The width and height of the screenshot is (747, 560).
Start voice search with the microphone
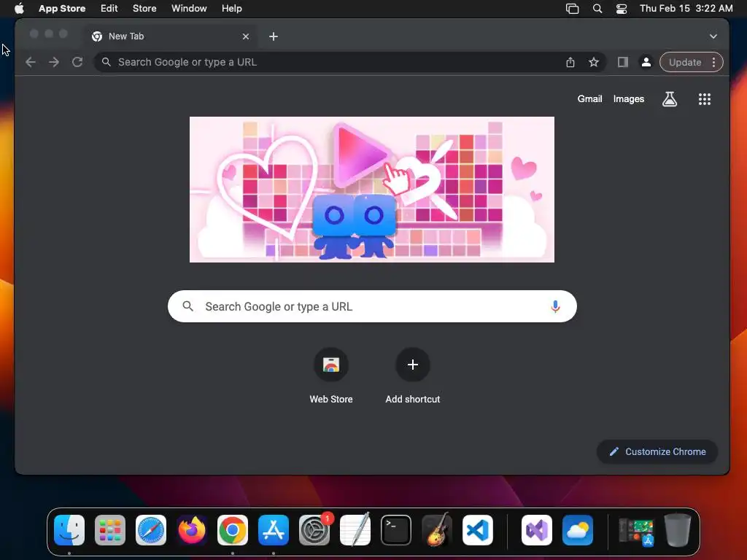(555, 307)
